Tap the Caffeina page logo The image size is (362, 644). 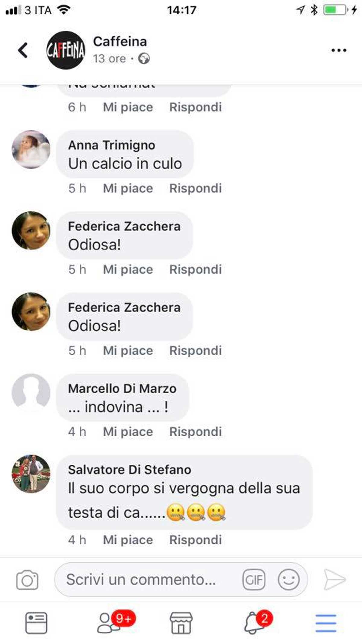coord(66,50)
